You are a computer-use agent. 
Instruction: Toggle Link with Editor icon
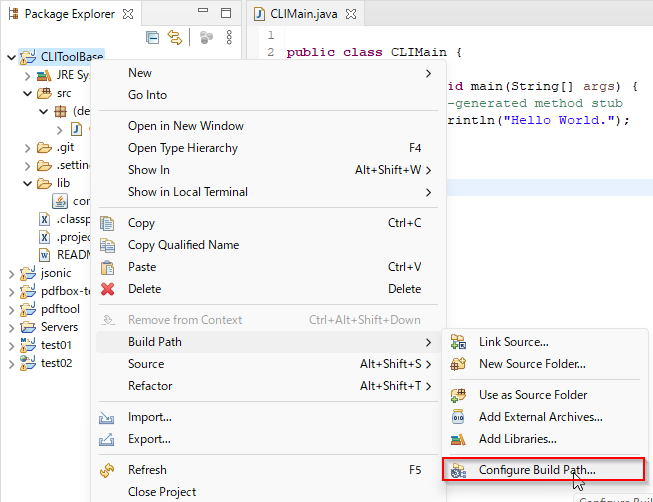tap(175, 37)
